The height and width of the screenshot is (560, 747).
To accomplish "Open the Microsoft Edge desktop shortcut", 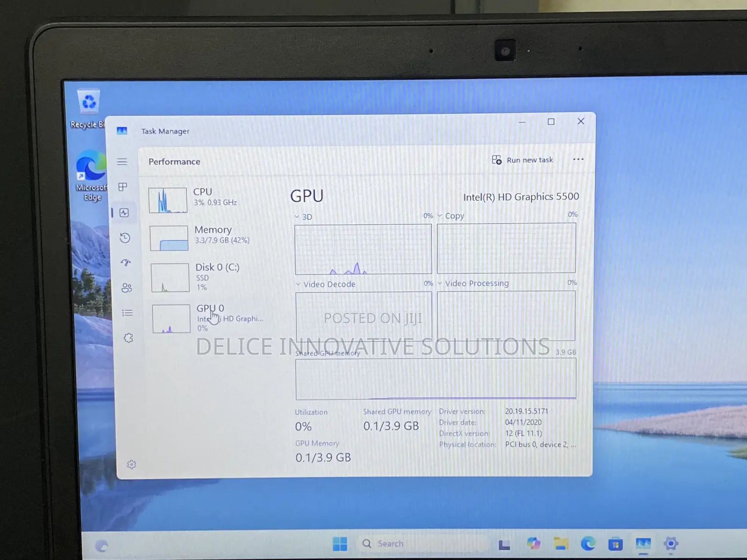I will (x=92, y=175).
